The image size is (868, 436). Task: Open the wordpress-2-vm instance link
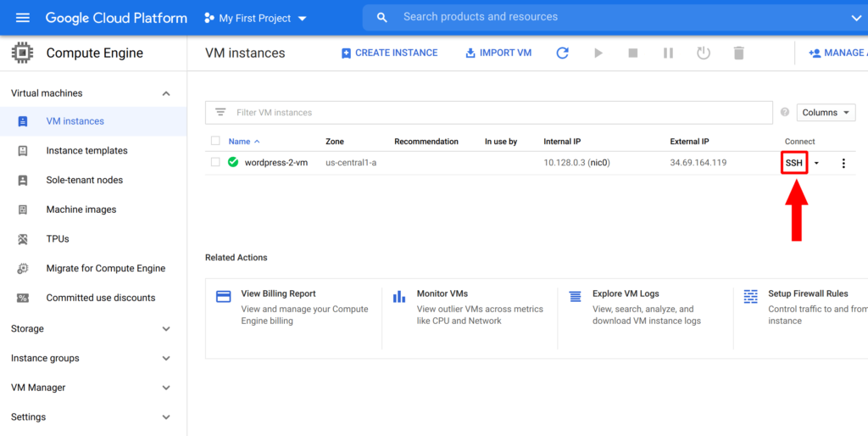tap(276, 163)
